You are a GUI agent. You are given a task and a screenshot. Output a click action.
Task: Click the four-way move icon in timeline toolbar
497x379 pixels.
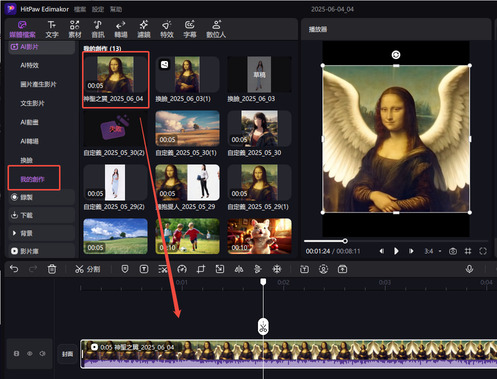click(277, 269)
